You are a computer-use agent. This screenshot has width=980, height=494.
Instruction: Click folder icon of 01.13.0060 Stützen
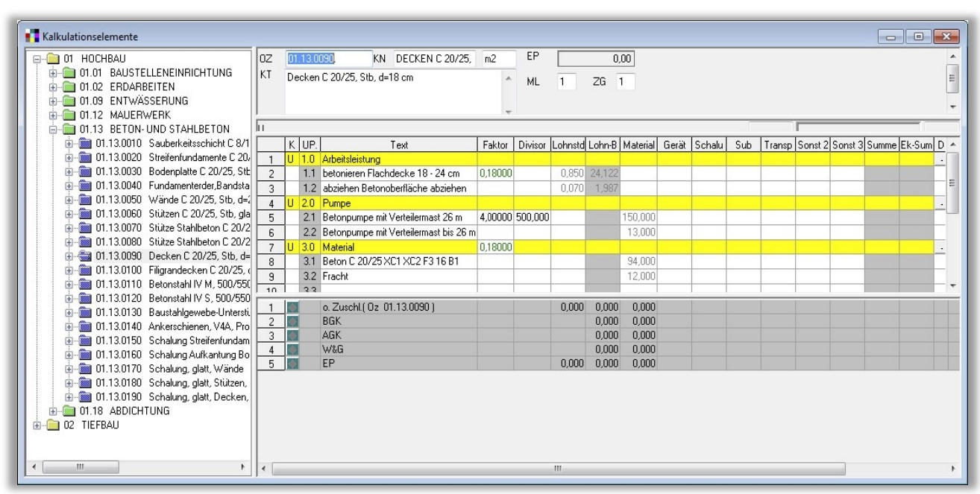[x=84, y=213]
